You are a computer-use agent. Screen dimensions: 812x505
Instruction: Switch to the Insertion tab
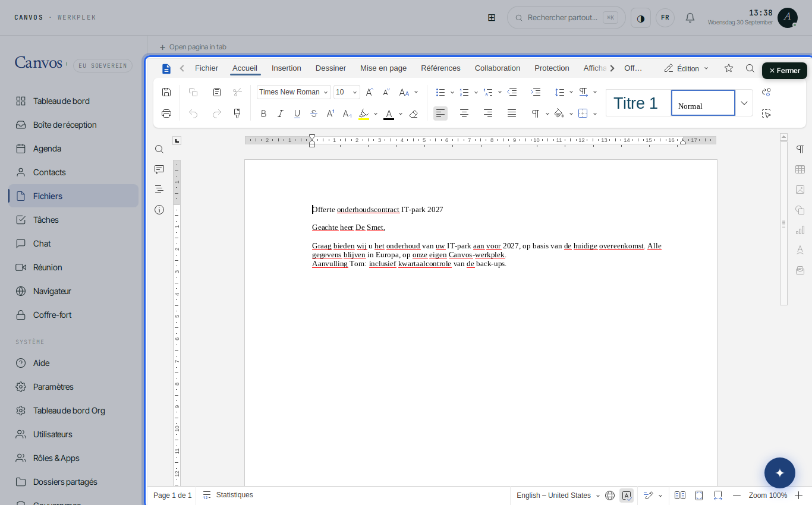click(x=287, y=68)
